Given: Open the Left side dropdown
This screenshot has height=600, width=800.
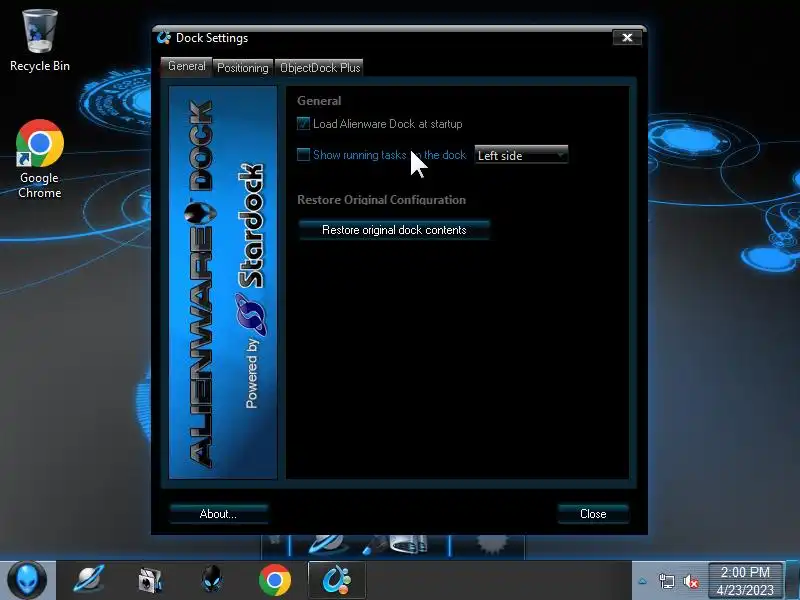Looking at the screenshot, I should point(521,155).
